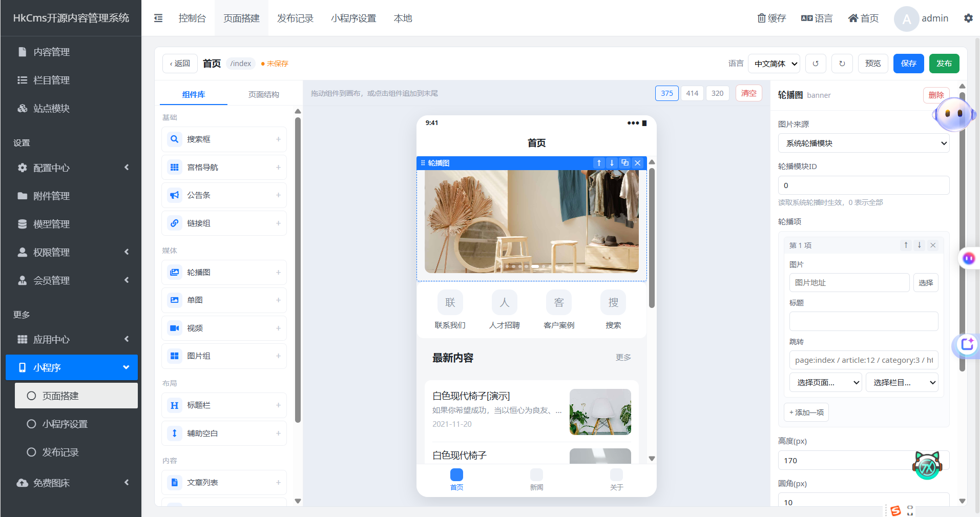Open the settings gear in top bar
Image resolution: width=980 pixels, height=517 pixels.
[x=968, y=18]
